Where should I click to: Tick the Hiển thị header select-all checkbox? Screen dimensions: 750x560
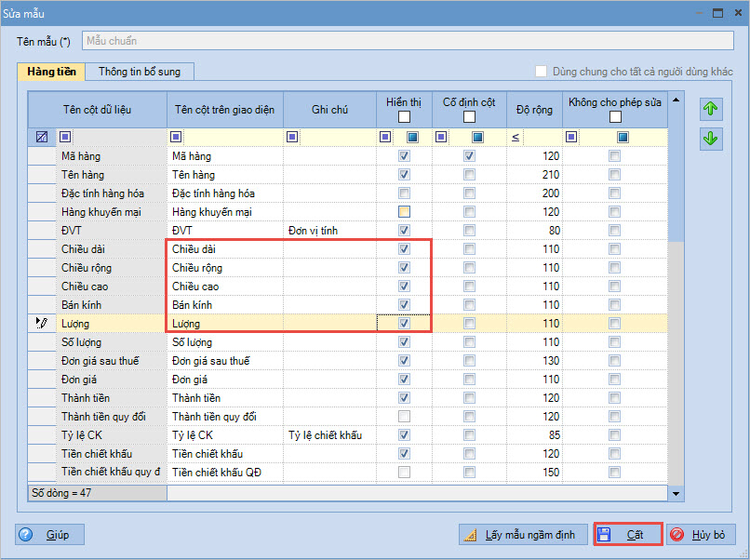coord(404,117)
